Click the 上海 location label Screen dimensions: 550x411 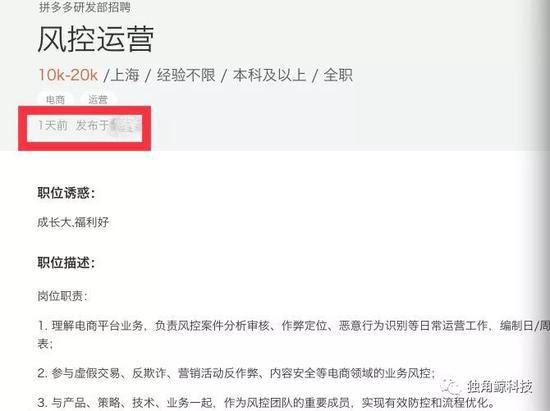pyautogui.click(x=125, y=75)
